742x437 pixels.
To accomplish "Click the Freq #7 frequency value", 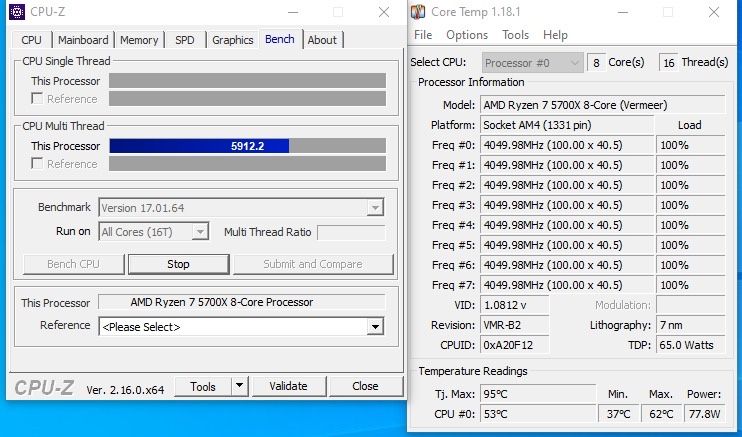I will (x=567, y=285).
